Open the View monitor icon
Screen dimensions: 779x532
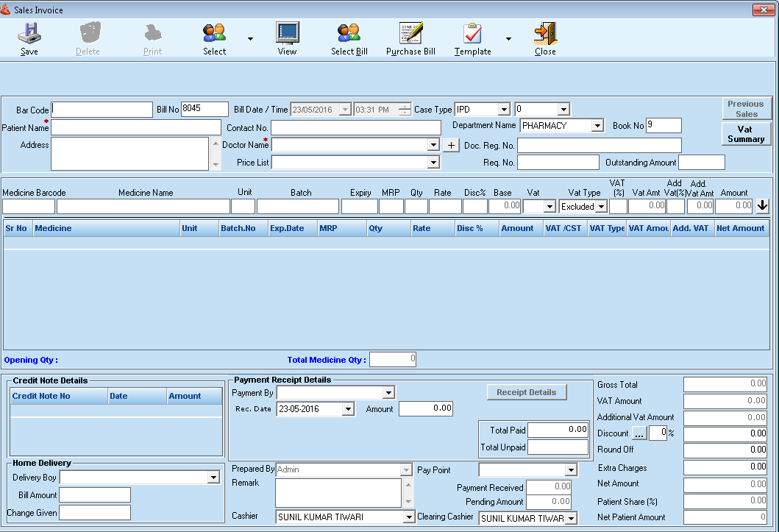click(x=287, y=33)
